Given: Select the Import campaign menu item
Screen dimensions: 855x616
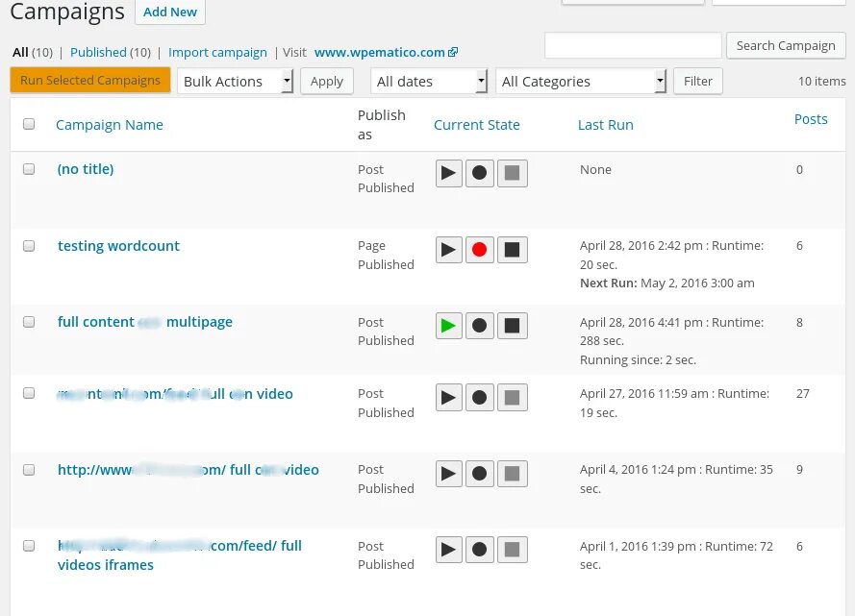Looking at the screenshot, I should tap(217, 53).
